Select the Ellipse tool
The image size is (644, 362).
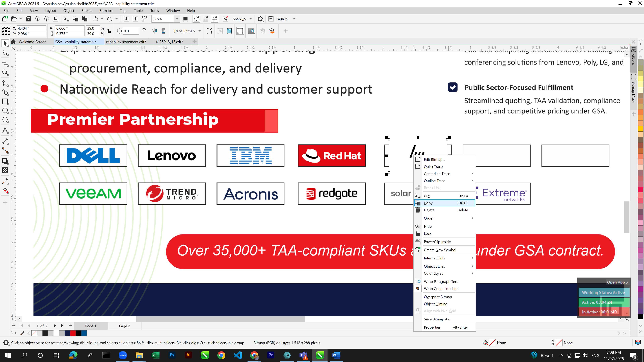[5, 110]
